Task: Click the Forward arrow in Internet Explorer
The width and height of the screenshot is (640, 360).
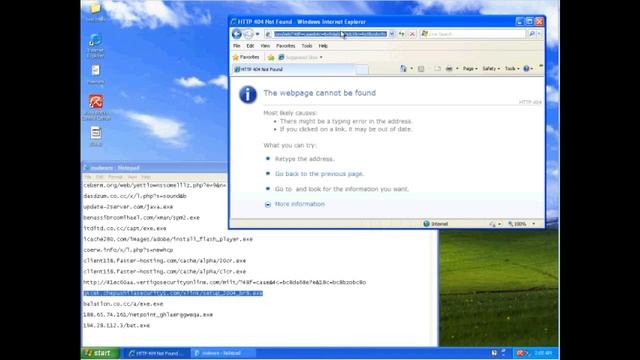Action: click(x=248, y=34)
